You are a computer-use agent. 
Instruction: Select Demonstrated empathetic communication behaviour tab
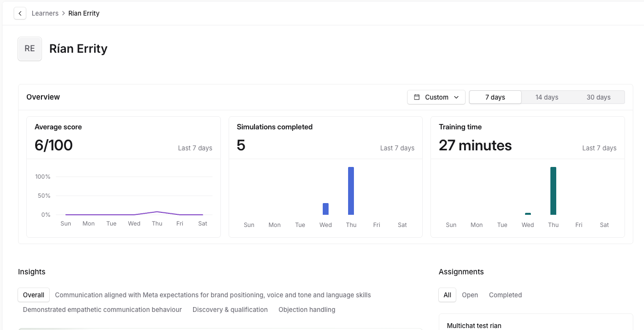coord(102,309)
